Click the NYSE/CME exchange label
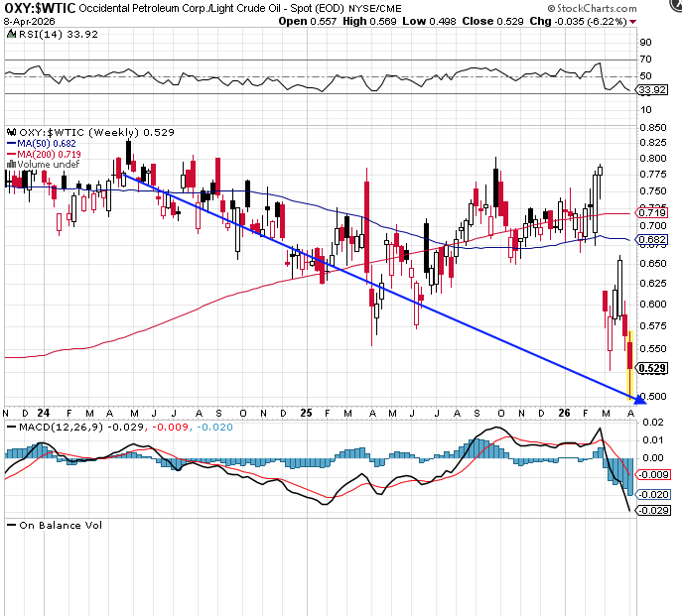The height and width of the screenshot is (616, 682). point(375,9)
